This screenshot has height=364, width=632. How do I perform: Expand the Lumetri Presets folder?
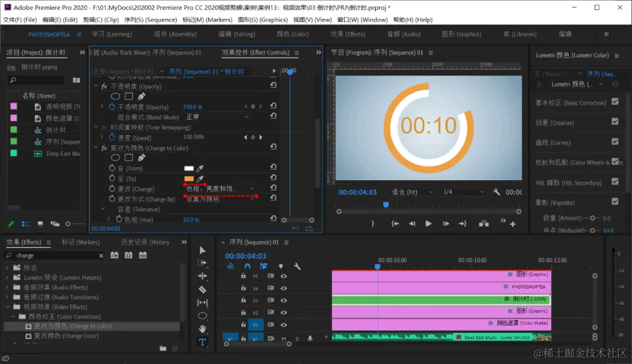click(x=6, y=277)
